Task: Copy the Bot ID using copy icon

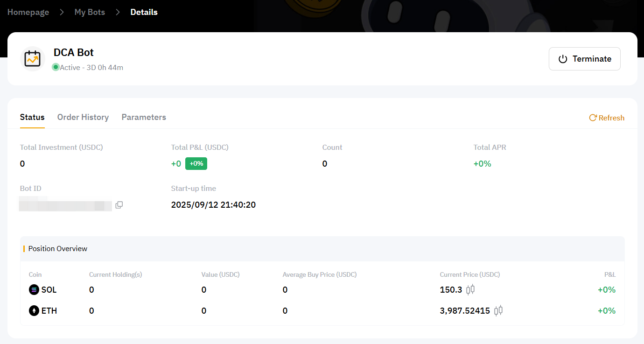Action: pos(119,205)
